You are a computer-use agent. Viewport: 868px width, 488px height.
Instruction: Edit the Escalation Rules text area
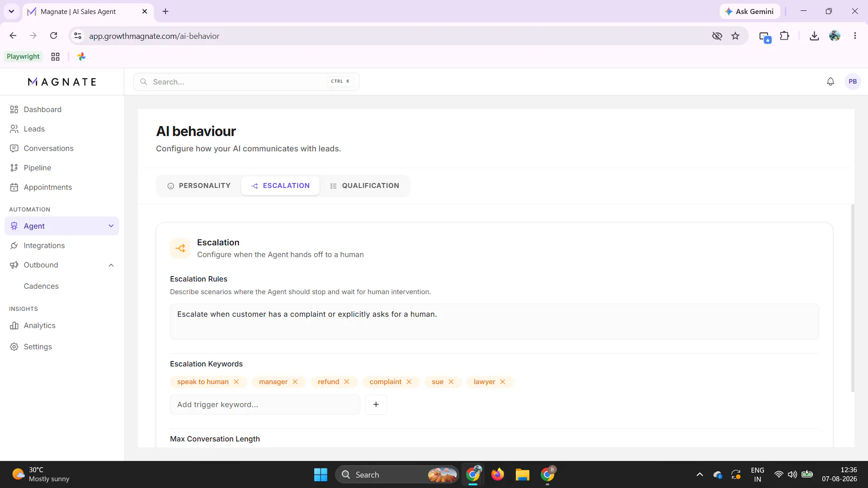[494, 322]
